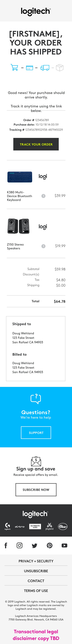Click the shopping cart progress icon
This screenshot has width=72, height=644.
click(14, 67)
